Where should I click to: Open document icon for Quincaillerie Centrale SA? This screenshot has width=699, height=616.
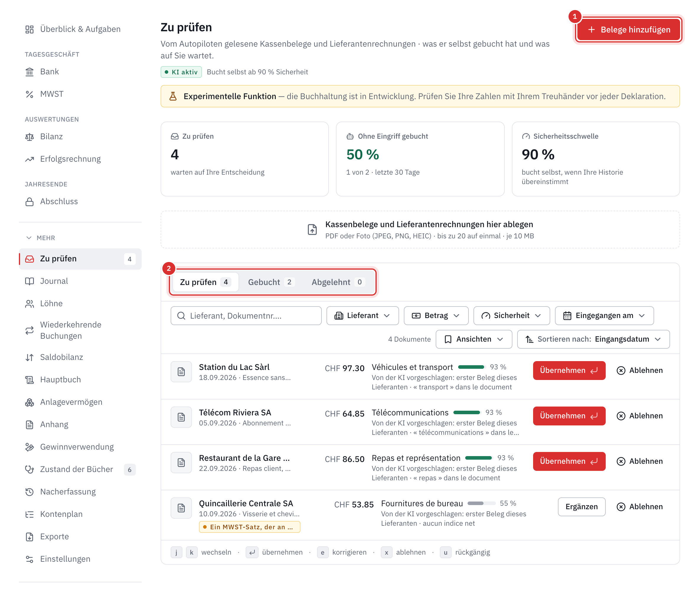coord(181,508)
